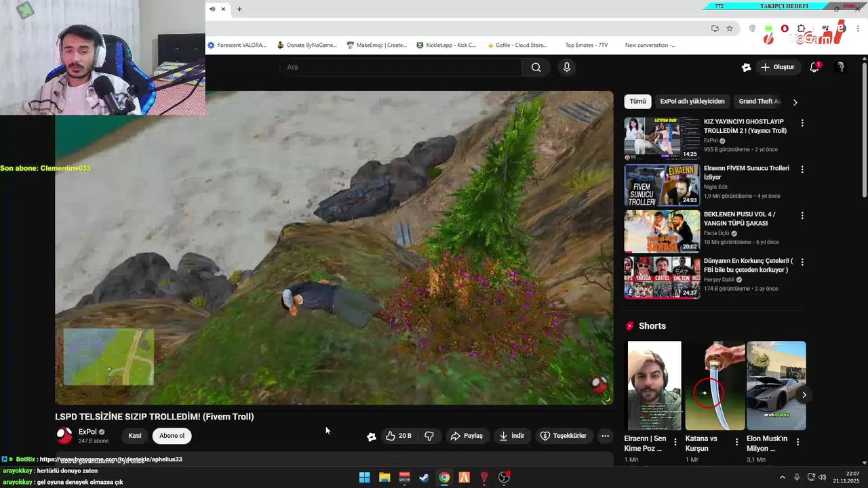868x488 pixels.
Task: Select the Tümü filter chip
Action: click(x=637, y=102)
